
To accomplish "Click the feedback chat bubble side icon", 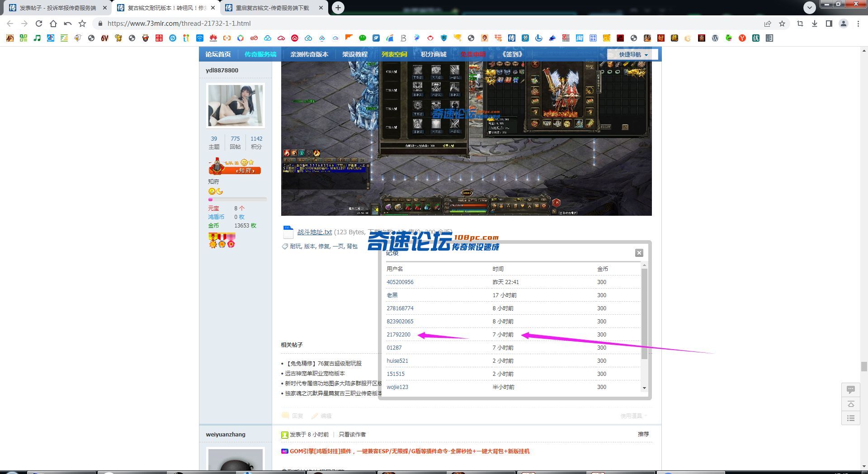I will [850, 389].
